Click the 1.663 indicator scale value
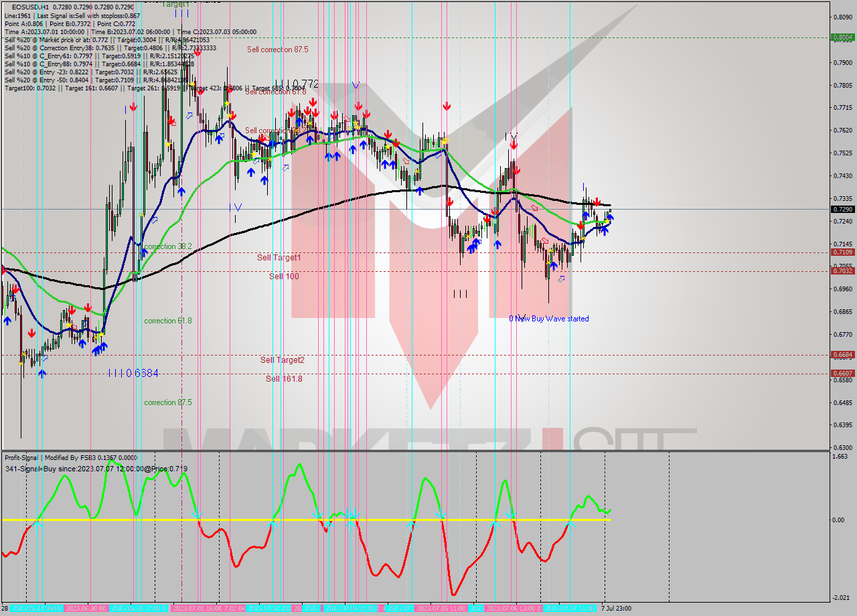Image resolution: width=857 pixels, height=616 pixels. 840,457
